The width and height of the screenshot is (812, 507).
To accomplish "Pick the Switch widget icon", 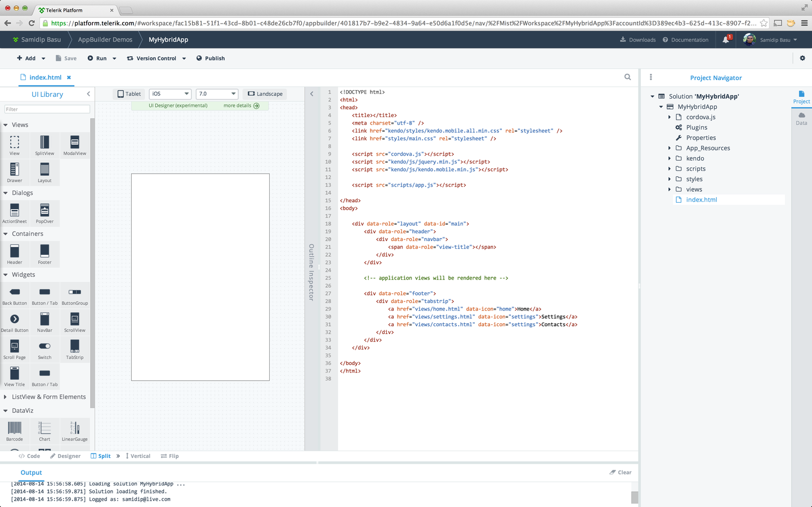I will click(44, 346).
